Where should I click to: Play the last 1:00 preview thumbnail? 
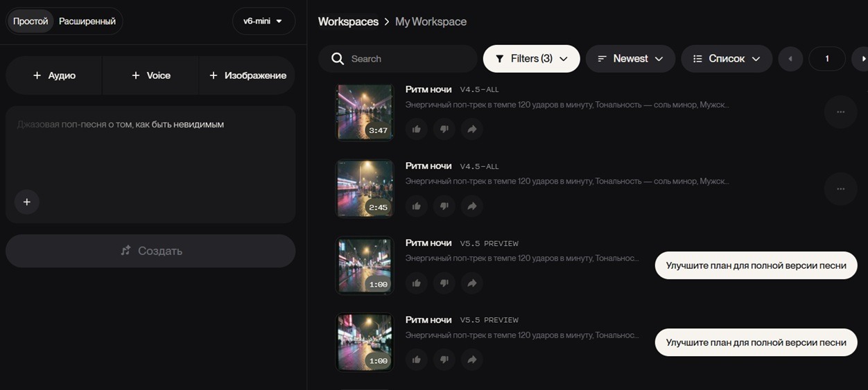tap(365, 343)
